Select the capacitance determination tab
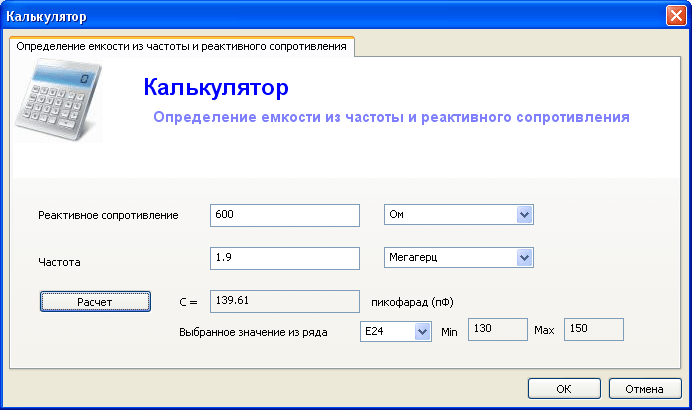 pos(181,46)
